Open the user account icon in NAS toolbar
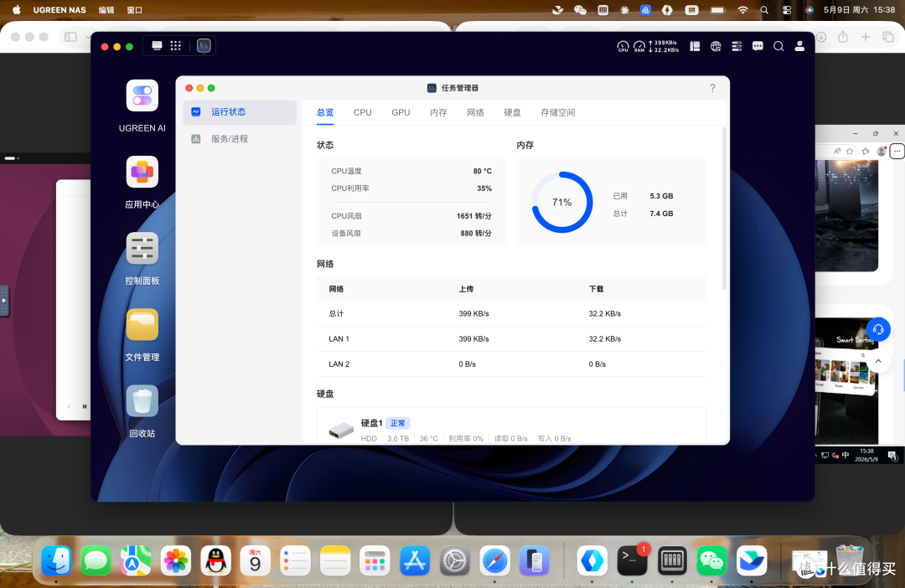This screenshot has height=588, width=905. pyautogui.click(x=799, y=46)
